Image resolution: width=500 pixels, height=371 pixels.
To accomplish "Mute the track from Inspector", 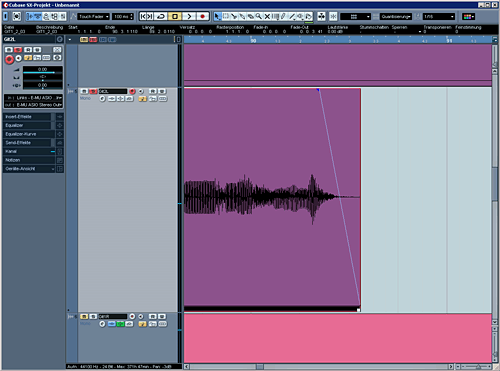I will [9, 50].
